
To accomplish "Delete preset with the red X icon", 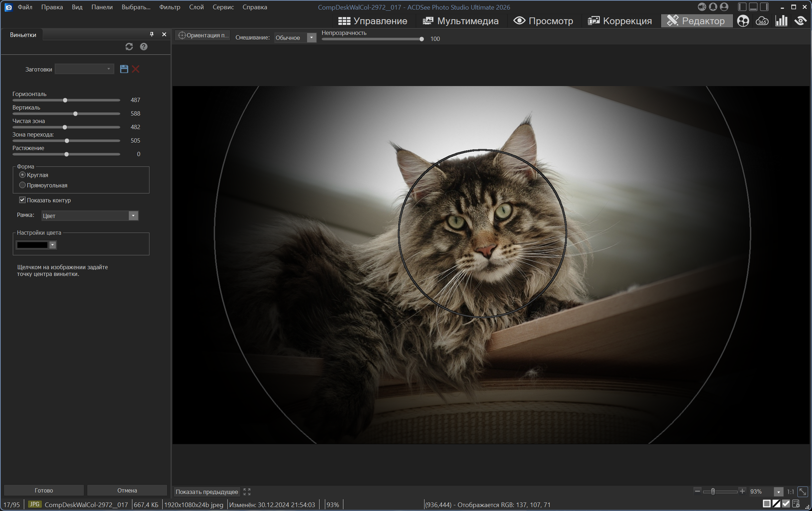I will pos(136,69).
